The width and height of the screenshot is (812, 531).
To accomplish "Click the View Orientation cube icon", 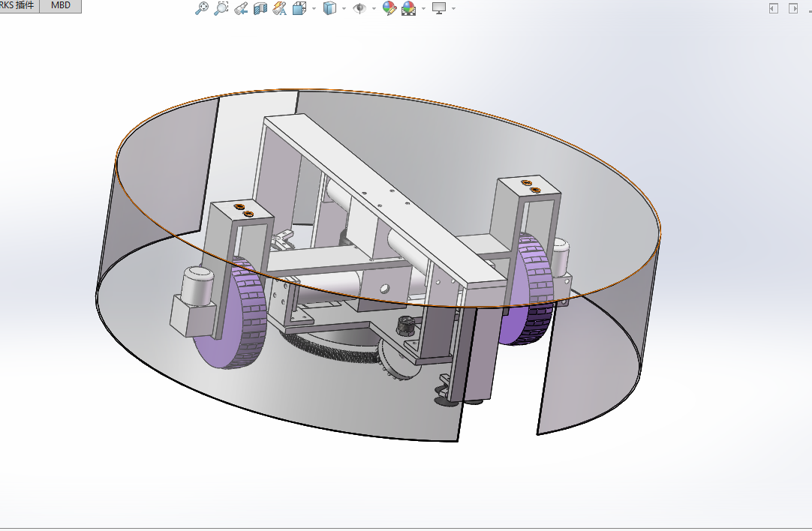I will (299, 8).
